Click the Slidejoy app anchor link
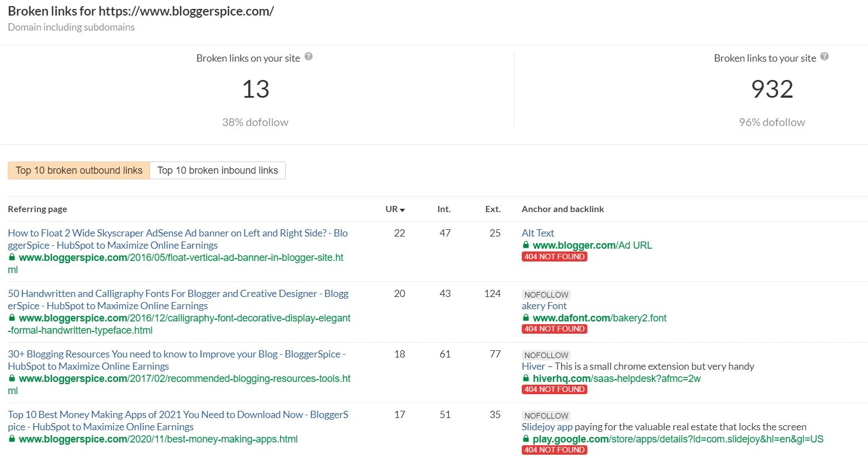 (547, 427)
